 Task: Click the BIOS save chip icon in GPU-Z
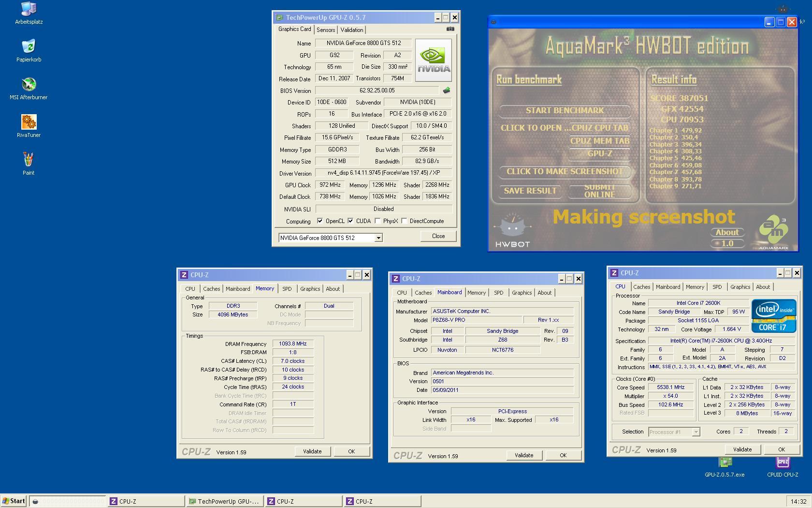(447, 90)
